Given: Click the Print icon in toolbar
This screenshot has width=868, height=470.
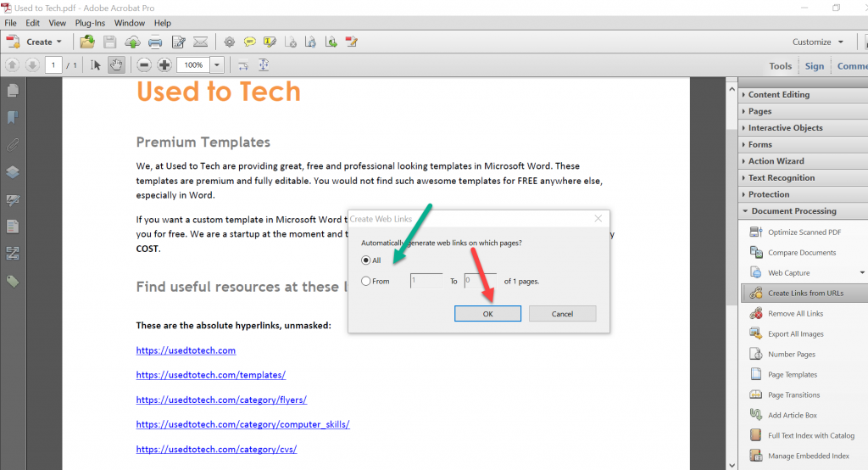Looking at the screenshot, I should pos(156,42).
